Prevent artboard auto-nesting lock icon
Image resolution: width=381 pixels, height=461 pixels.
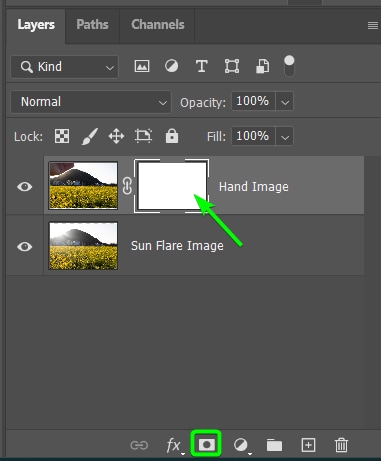(143, 136)
